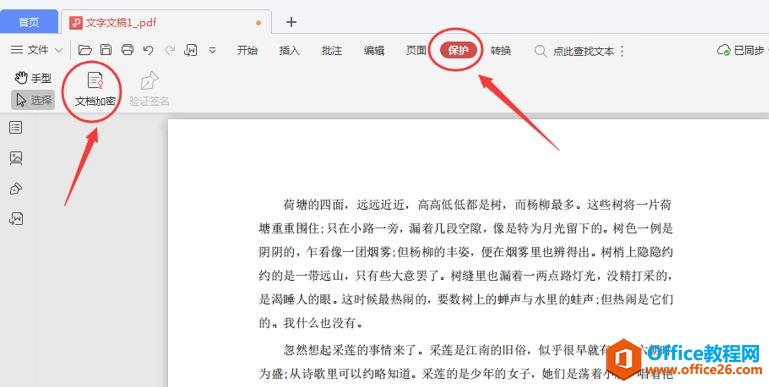This screenshot has width=769, height=387.
Task: Expand the quick access toolbar dropdown
Action: (212, 50)
